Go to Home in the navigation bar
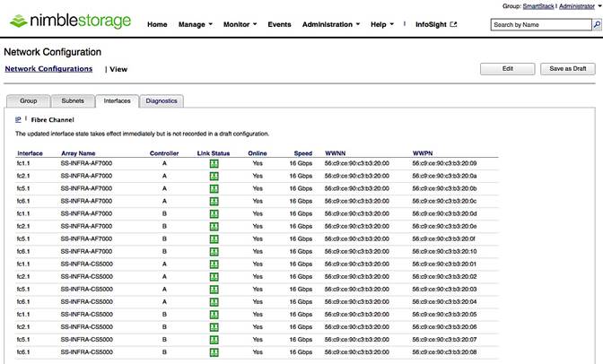Viewport: 603px width, 364px height. point(157,24)
